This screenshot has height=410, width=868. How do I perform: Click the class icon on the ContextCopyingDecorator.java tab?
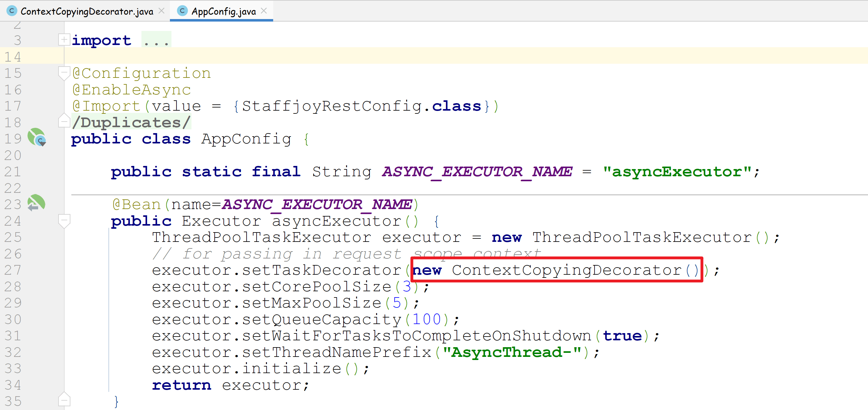click(12, 11)
